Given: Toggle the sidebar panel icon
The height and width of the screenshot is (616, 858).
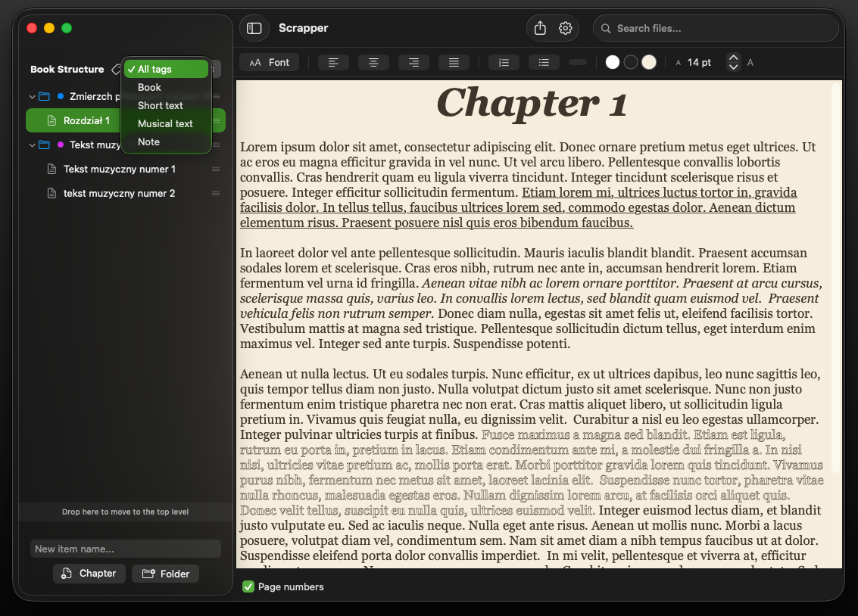Looking at the screenshot, I should 254,28.
